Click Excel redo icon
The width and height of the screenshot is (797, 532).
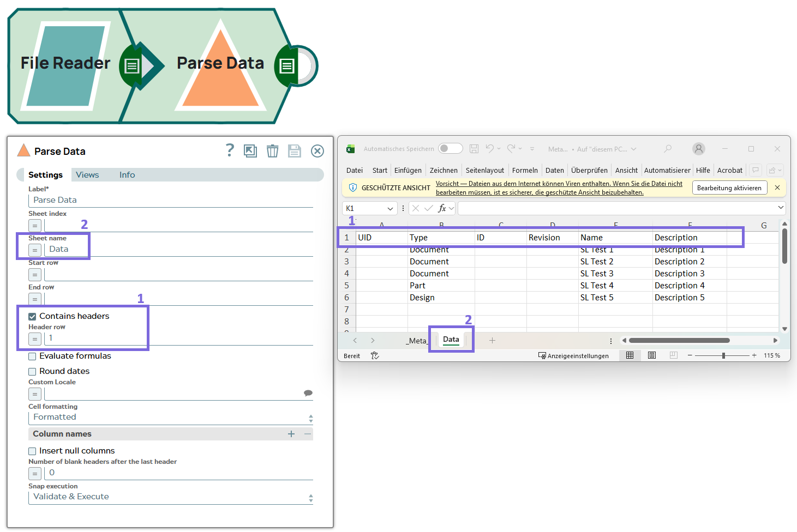tap(511, 148)
